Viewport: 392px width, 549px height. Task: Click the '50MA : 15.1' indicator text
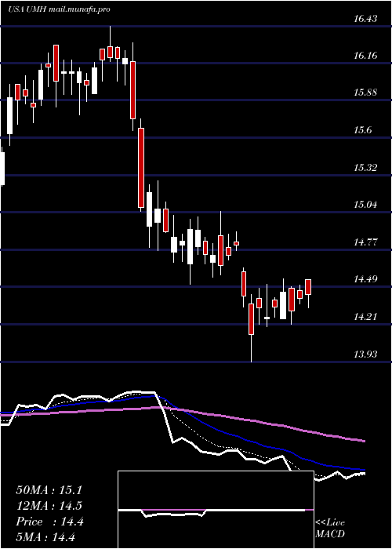tap(49, 490)
